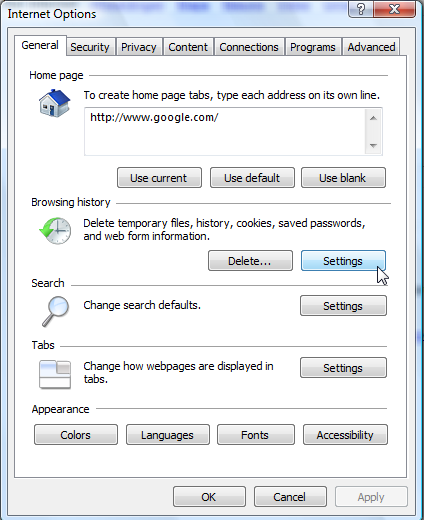Set home page with Use default
The height and width of the screenshot is (520, 424).
(x=252, y=178)
